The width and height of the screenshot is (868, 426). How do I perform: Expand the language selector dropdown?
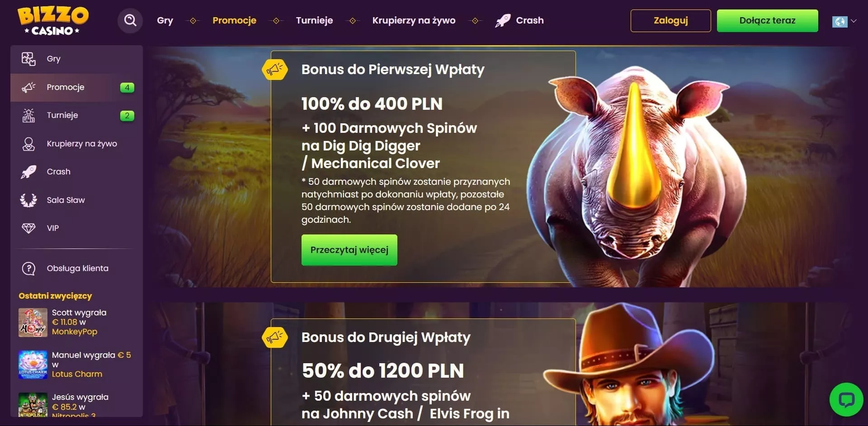pos(844,21)
